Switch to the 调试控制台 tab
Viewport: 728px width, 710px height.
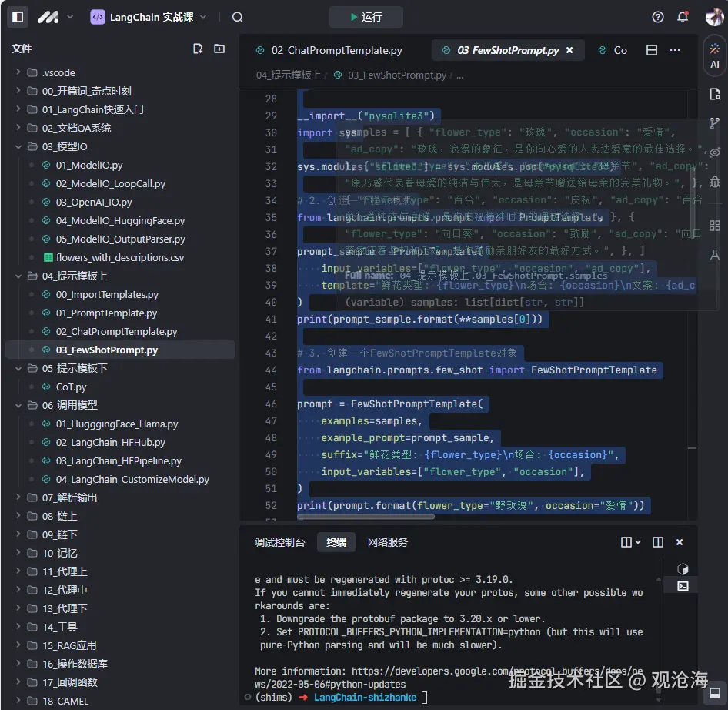(x=280, y=542)
